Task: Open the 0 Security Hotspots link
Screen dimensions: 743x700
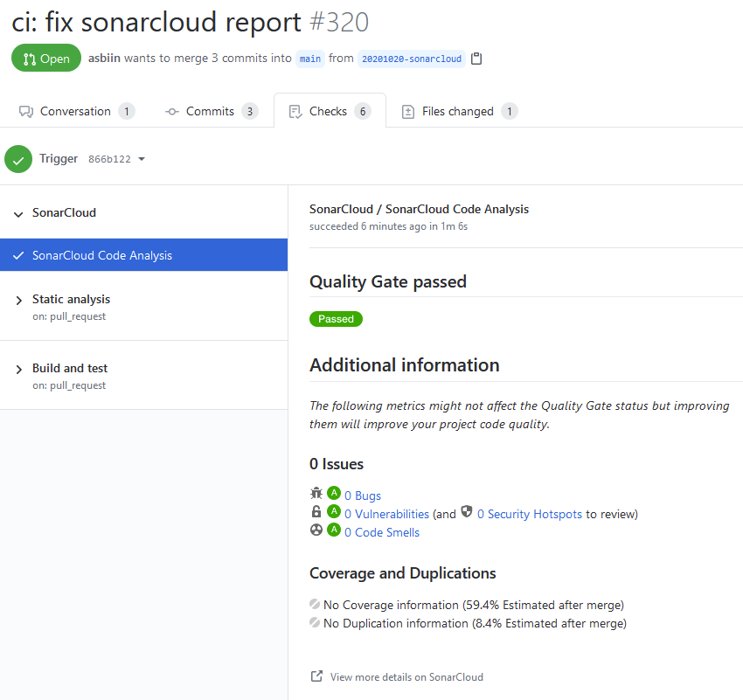Action: point(530,514)
